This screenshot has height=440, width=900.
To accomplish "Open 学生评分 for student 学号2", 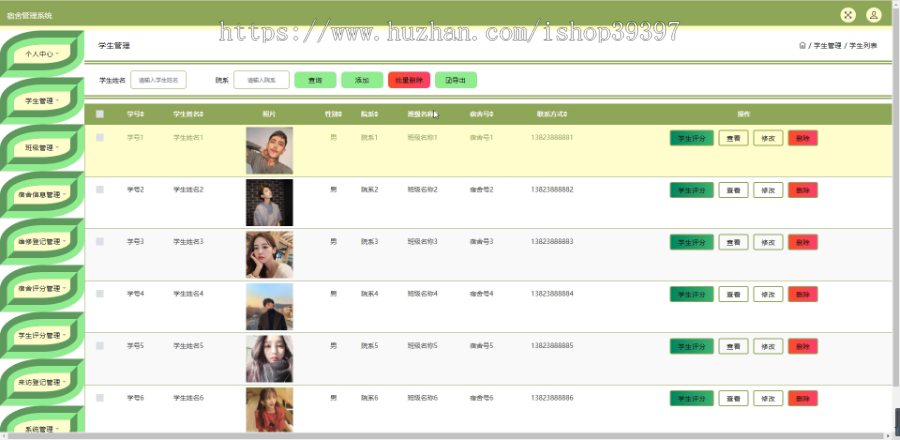I will (692, 190).
